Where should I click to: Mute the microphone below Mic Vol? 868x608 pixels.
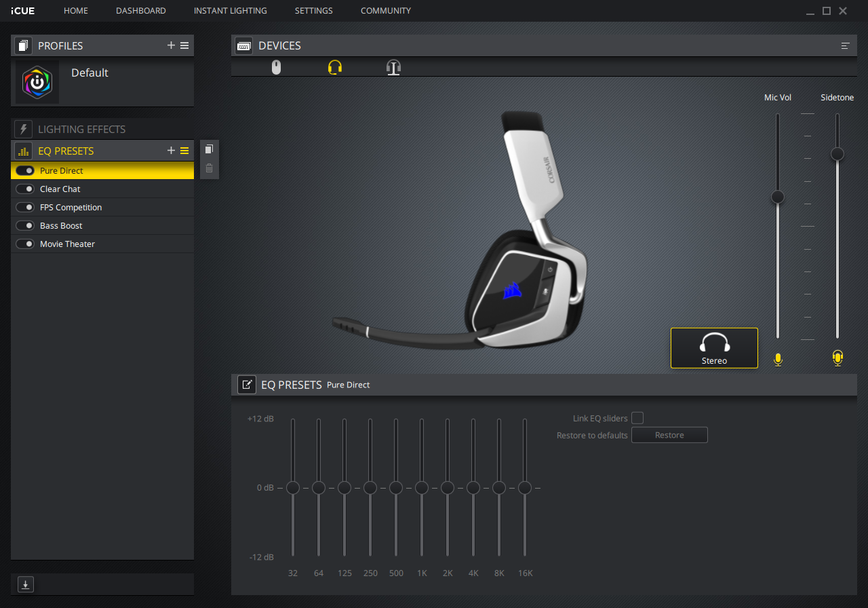[778, 359]
